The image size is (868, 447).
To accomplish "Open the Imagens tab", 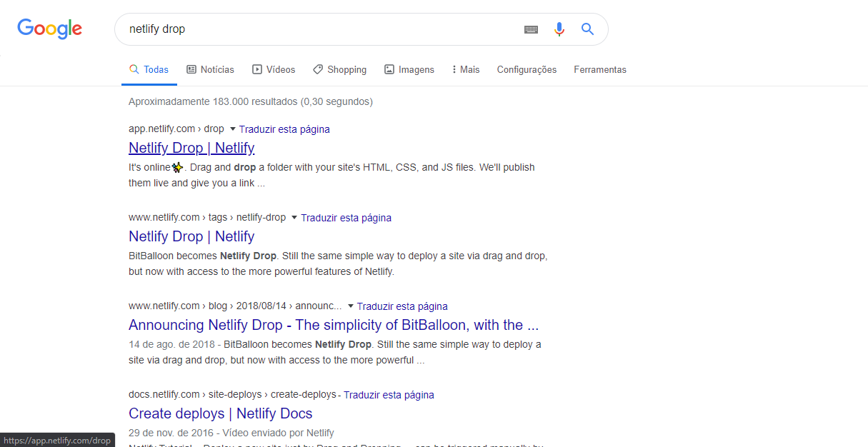I will click(x=409, y=69).
